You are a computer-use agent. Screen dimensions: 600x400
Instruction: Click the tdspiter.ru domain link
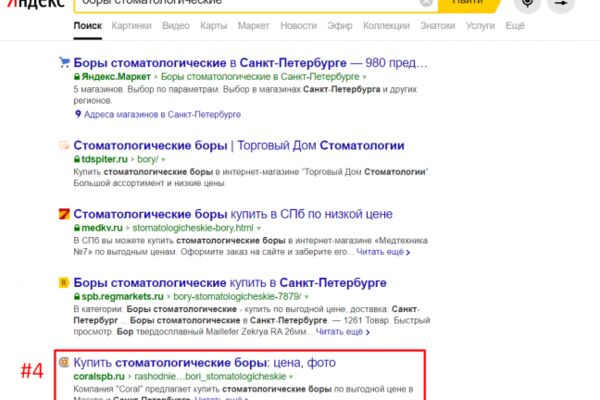[x=104, y=159]
